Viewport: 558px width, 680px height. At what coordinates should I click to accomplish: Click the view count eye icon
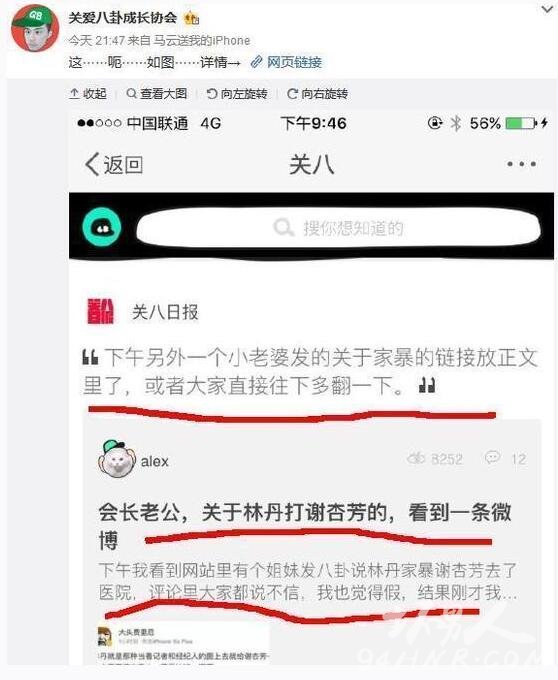pos(416,458)
